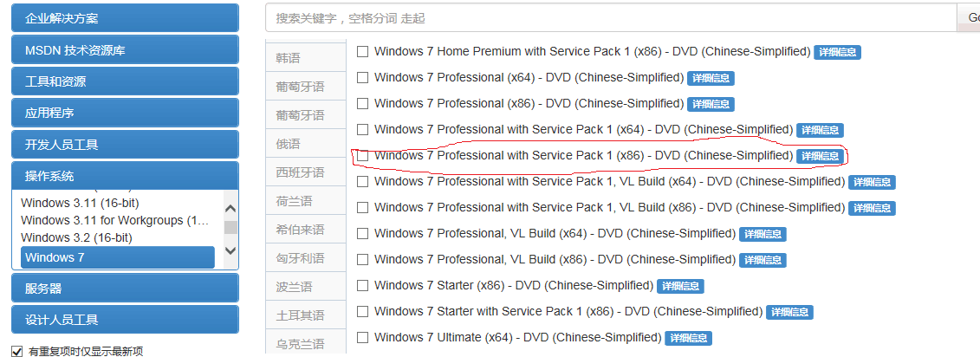Click 详细信息 badge for Windows 7 Ultimate (x64)
The width and height of the screenshot is (980, 357).
pos(687,338)
